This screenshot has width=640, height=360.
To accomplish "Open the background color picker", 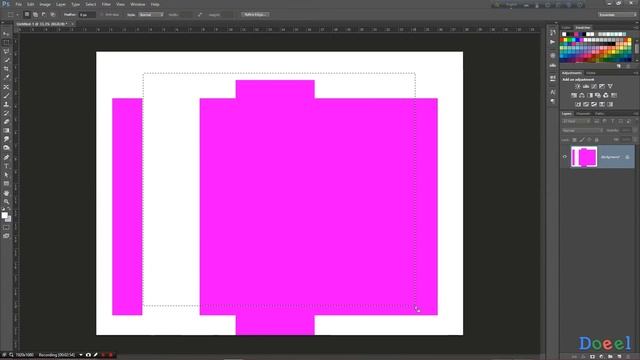I will 8,219.
